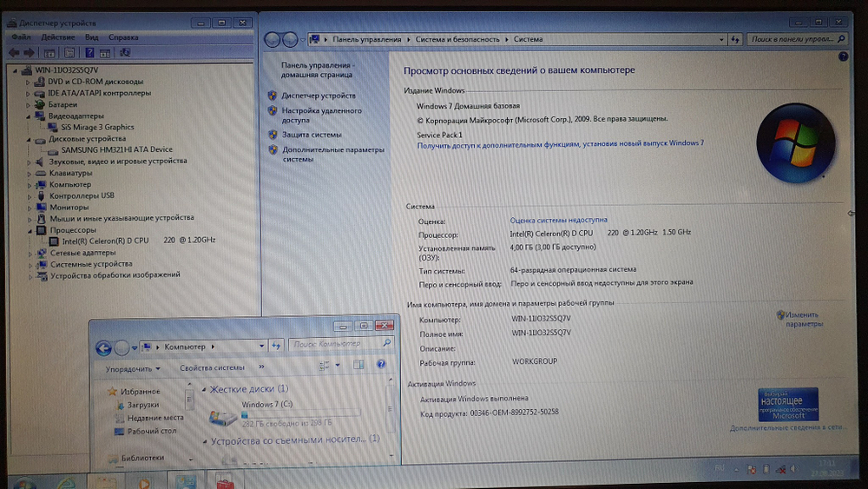Open the Вид menu in Device Manager
Viewport: 868px width, 489px height.
(91, 37)
